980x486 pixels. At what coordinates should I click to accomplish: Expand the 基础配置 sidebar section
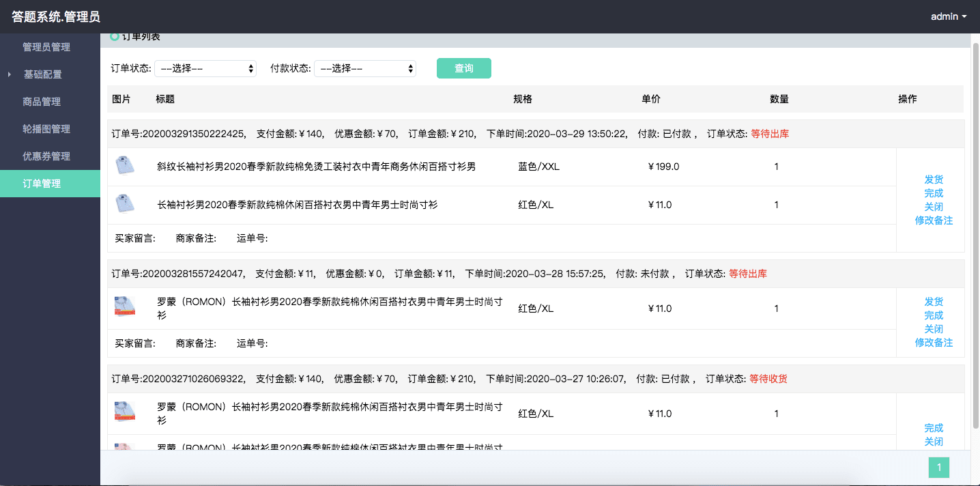(x=43, y=74)
